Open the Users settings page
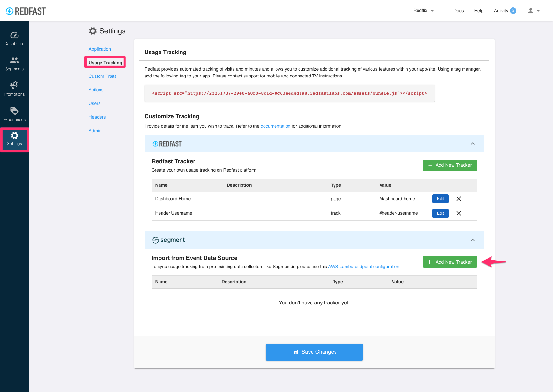 [x=94, y=103]
